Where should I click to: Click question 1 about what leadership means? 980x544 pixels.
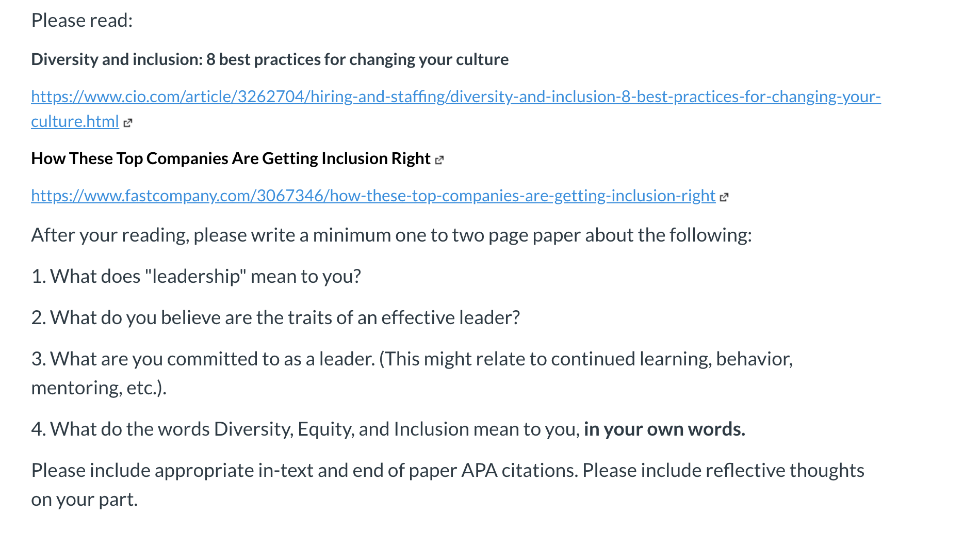click(x=196, y=276)
